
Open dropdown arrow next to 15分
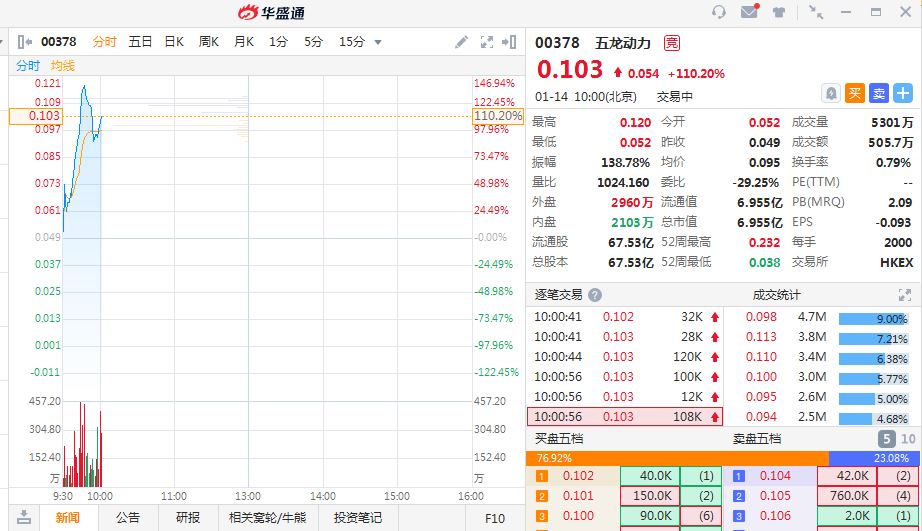tap(378, 42)
